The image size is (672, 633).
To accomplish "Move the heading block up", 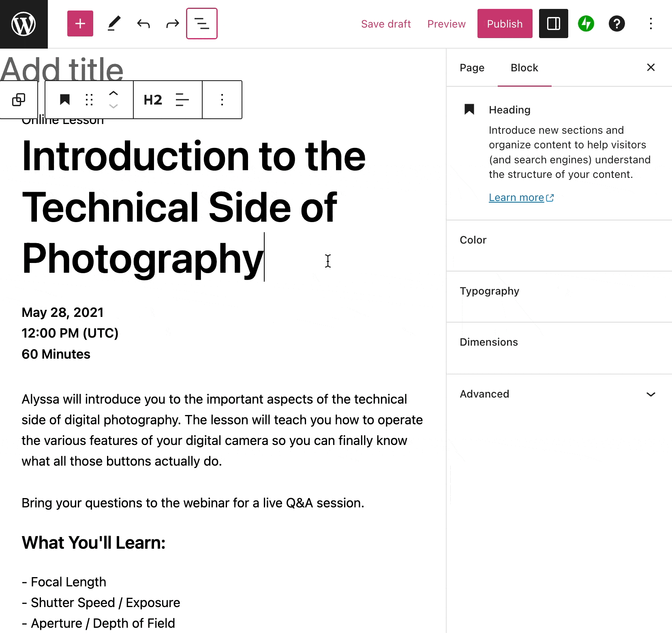I will point(113,94).
